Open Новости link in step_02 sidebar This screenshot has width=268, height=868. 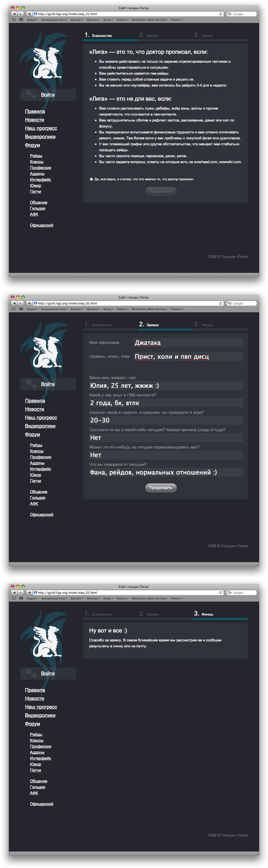34,409
